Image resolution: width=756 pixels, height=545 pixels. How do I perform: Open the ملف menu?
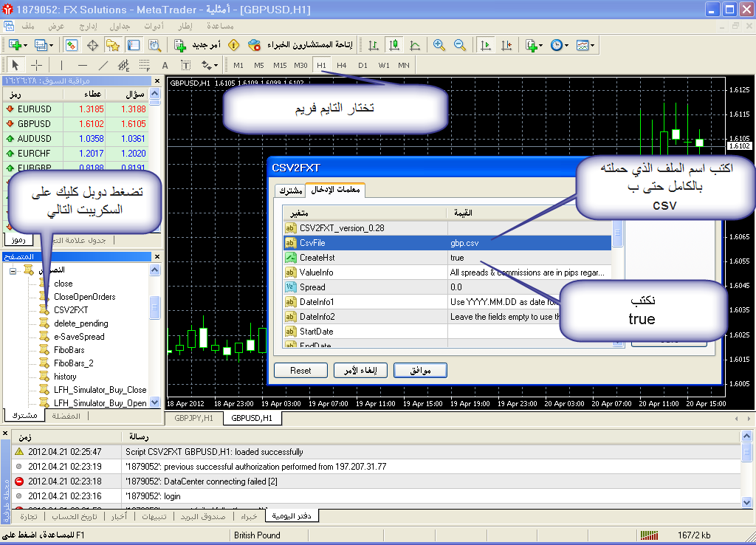coord(28,26)
